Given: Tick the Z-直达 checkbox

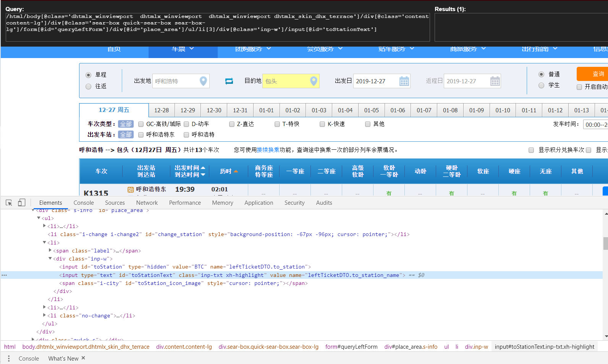Looking at the screenshot, I should coord(232,124).
